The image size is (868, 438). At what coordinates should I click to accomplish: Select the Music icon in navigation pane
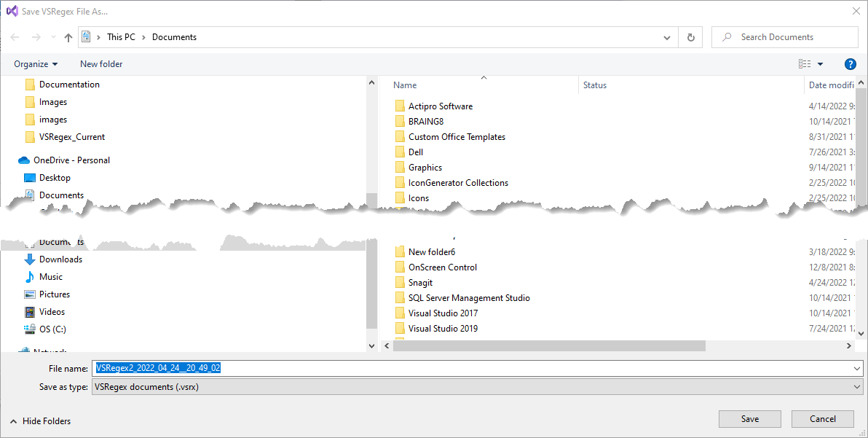pyautogui.click(x=30, y=277)
